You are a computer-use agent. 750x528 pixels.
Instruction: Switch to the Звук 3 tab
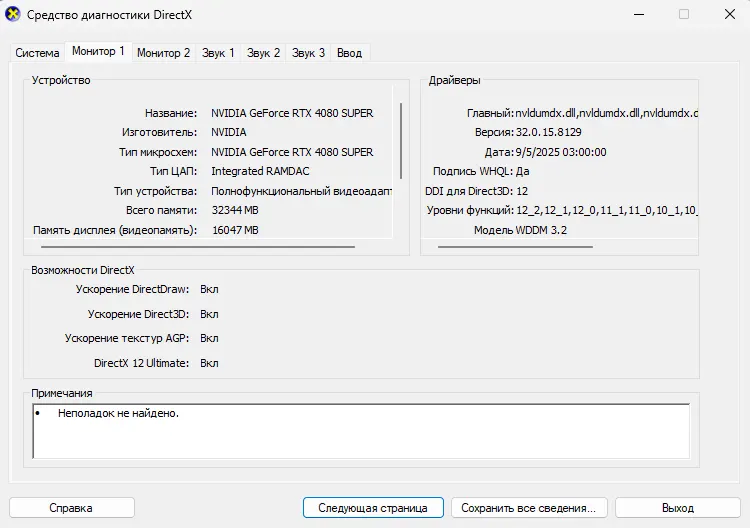pos(309,53)
